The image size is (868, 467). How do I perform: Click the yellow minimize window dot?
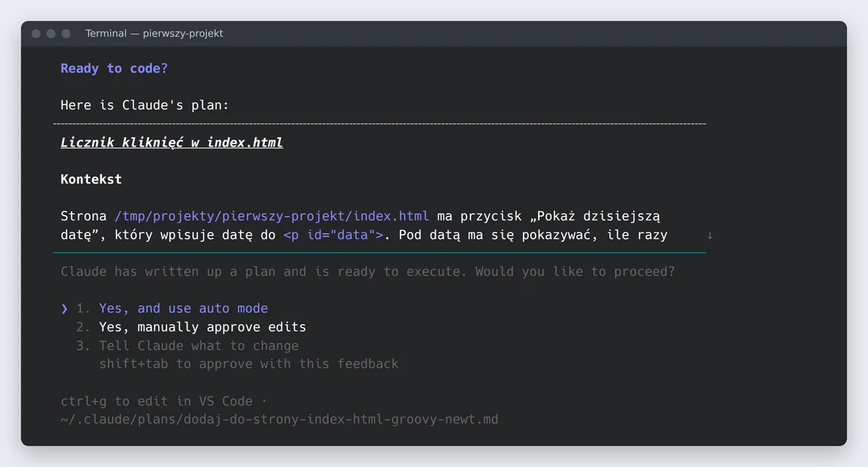click(51, 34)
